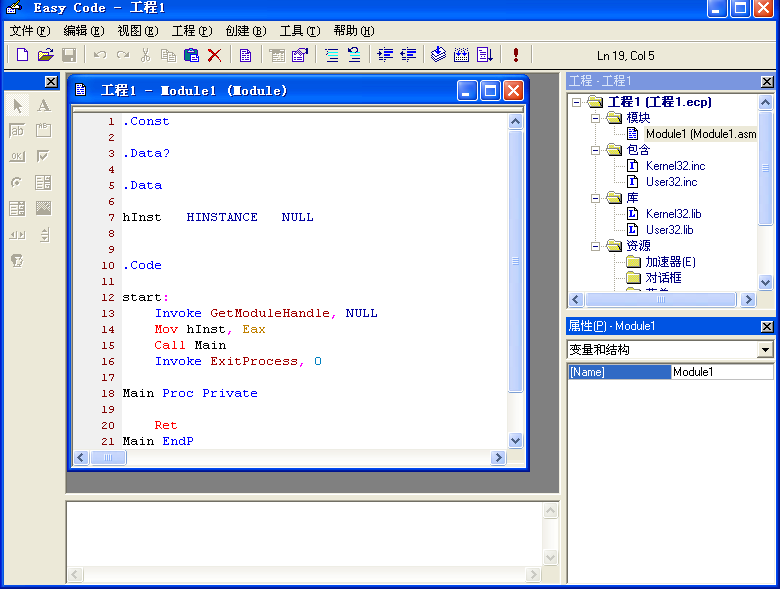Select the picture control in toolbox
The height and width of the screenshot is (589, 780).
click(x=43, y=208)
